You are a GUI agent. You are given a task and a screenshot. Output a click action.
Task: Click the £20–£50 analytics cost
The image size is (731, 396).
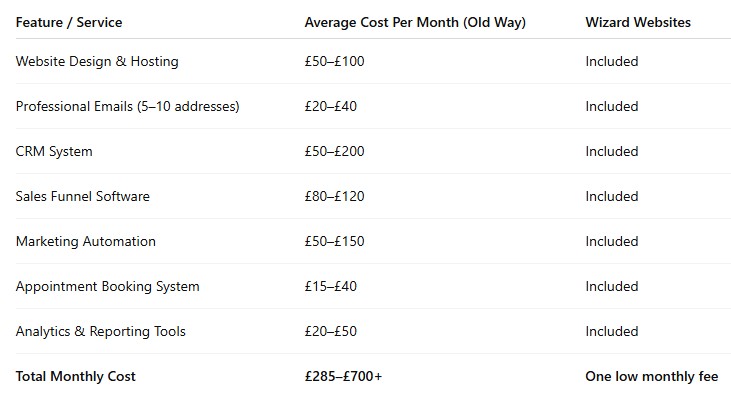[331, 332]
